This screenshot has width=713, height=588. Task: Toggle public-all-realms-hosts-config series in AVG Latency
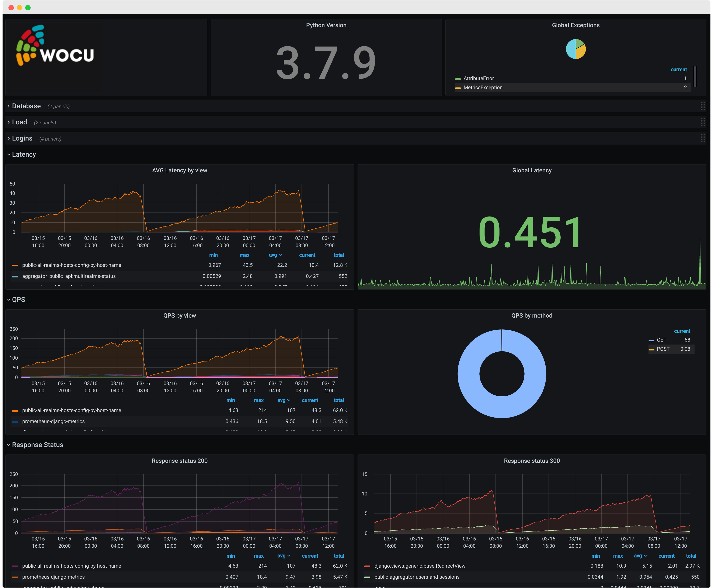72,265
